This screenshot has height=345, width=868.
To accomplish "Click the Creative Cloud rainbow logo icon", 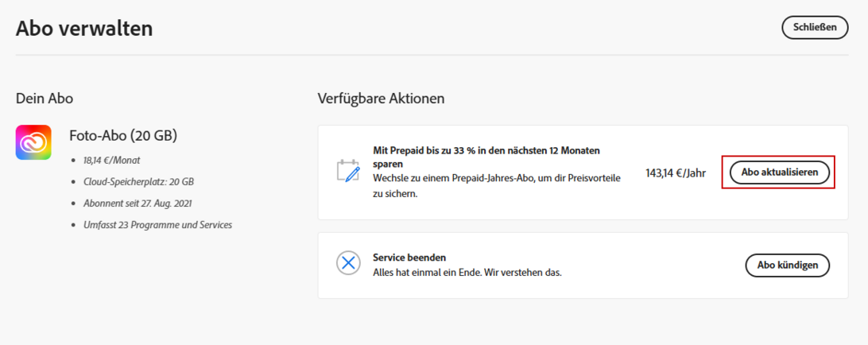I will [x=33, y=142].
